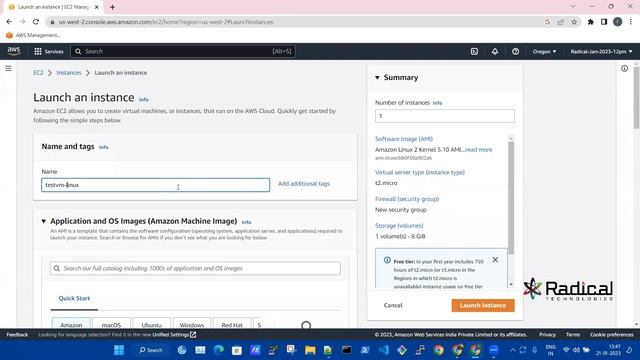This screenshot has height=360, width=640.
Task: Click the AWS console search bar
Action: [183, 51]
